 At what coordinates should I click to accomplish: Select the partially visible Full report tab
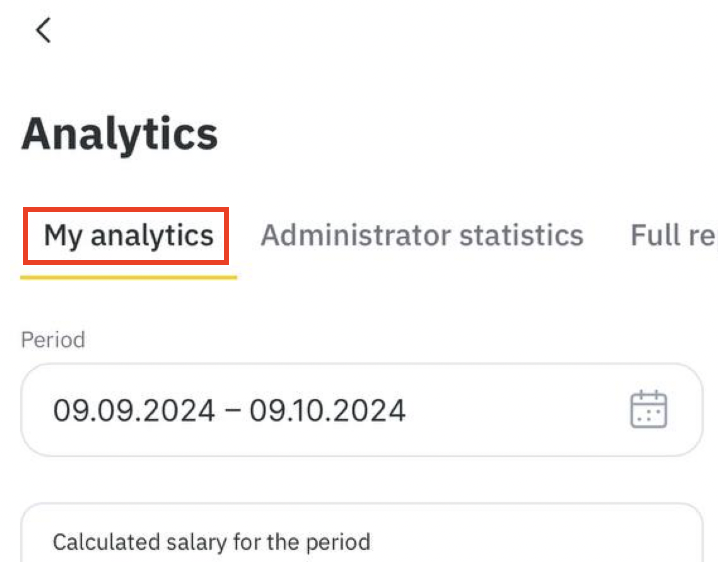coord(674,235)
